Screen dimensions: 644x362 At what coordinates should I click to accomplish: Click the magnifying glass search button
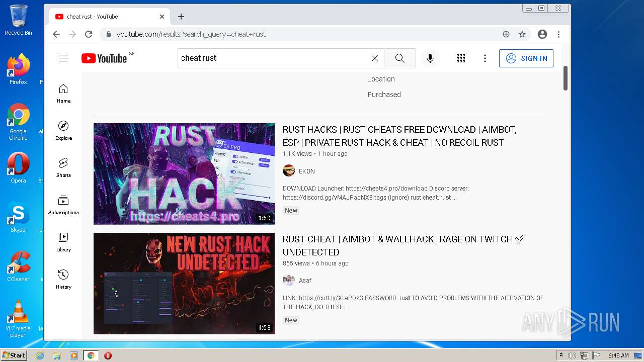pos(400,58)
